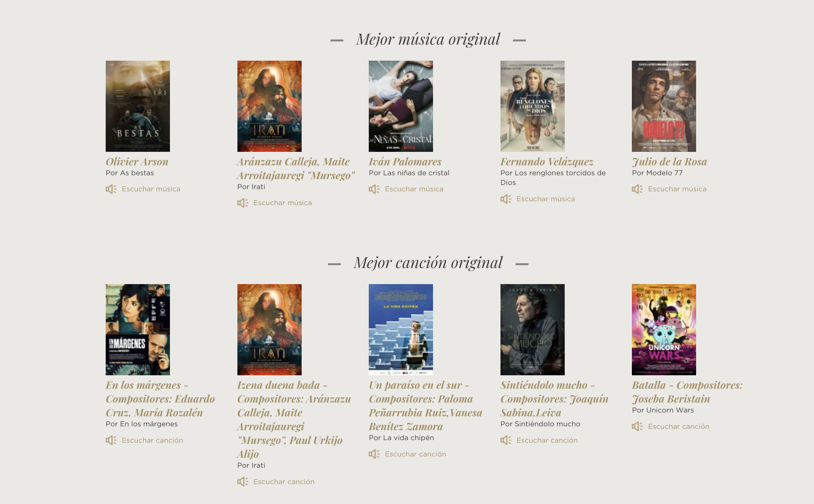This screenshot has height=504, width=814.
Task: Click the speaker icon under Olivier Arson
Action: pyautogui.click(x=111, y=189)
